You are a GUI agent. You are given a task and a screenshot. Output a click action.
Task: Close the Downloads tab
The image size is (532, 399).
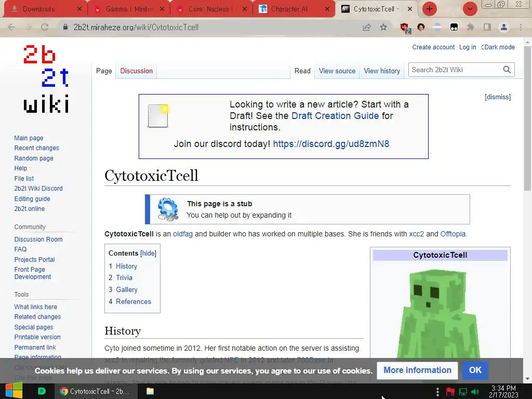[79, 9]
